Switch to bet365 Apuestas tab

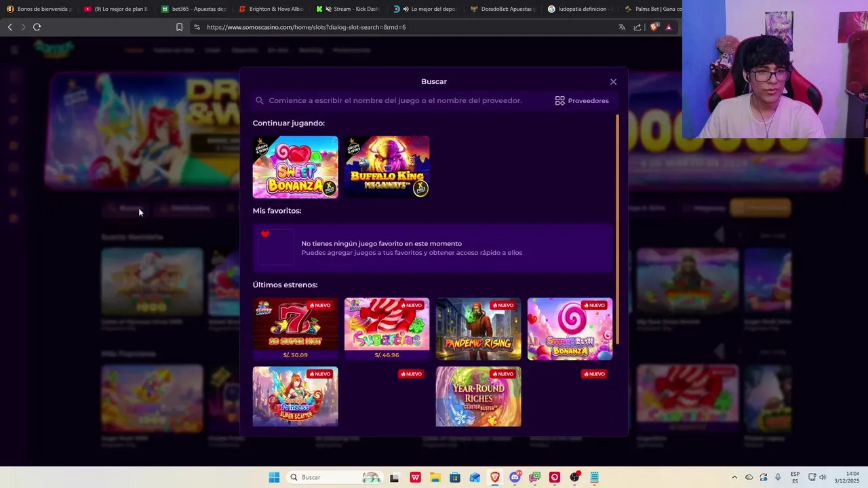(x=194, y=9)
